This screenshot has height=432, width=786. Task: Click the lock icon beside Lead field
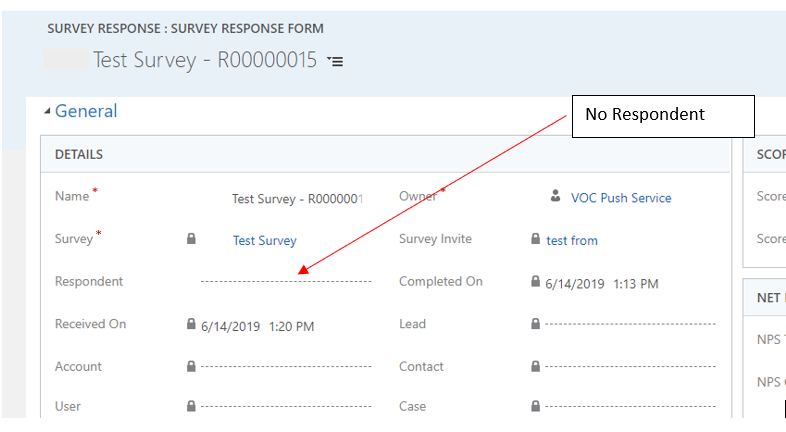pos(536,324)
